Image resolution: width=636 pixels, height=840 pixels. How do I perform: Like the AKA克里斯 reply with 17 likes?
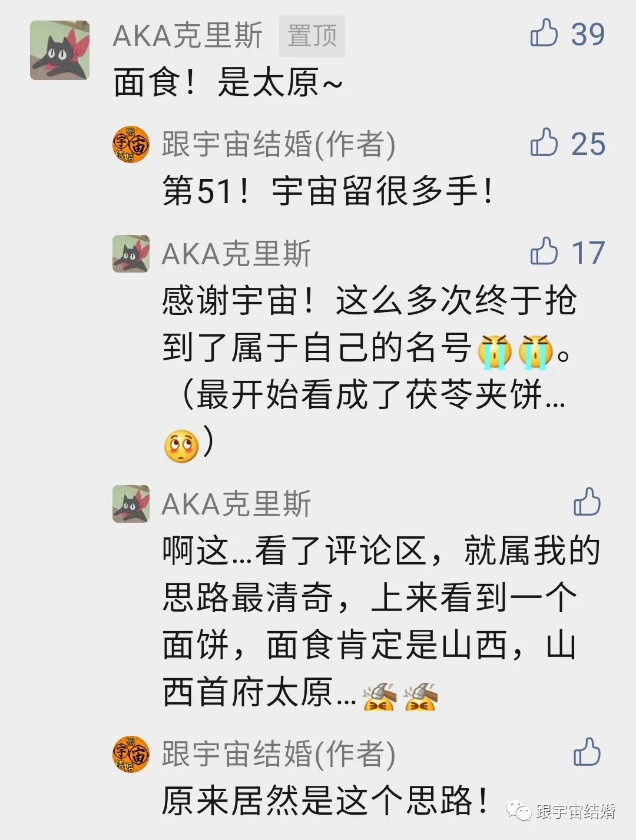coord(544,252)
